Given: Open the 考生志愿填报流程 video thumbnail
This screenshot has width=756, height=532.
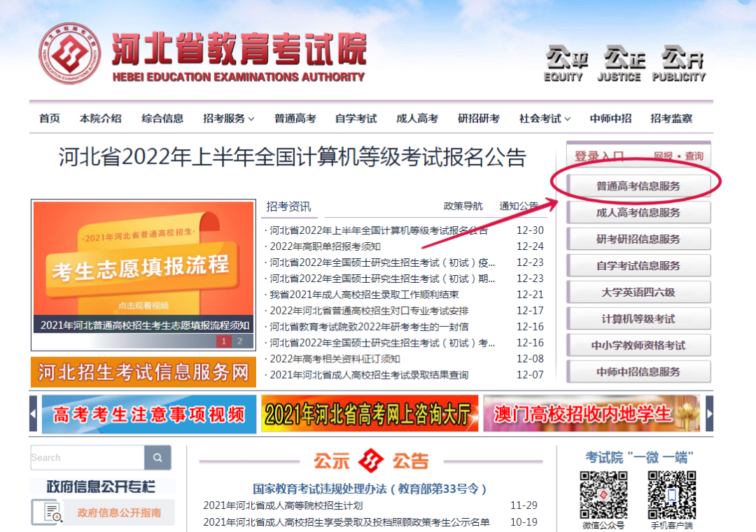Looking at the screenshot, I should click(143, 266).
